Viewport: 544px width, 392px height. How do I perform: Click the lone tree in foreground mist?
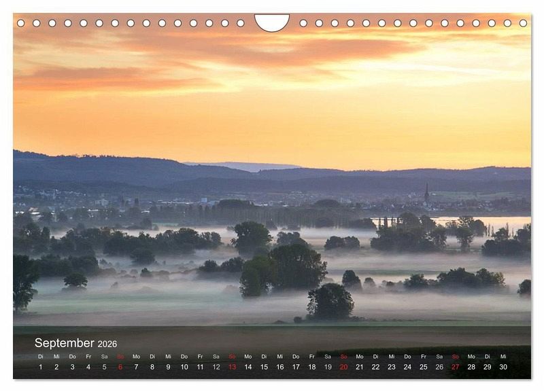pyautogui.click(x=330, y=301)
